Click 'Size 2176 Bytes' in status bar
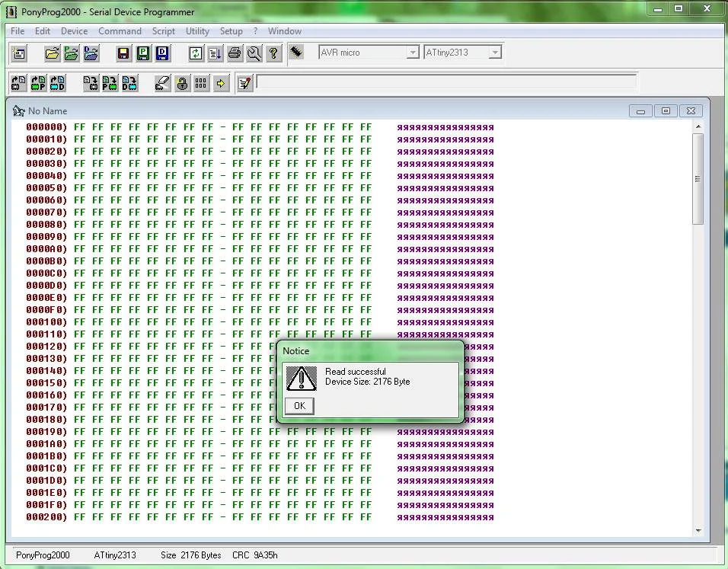This screenshot has height=569, width=728. click(x=191, y=555)
